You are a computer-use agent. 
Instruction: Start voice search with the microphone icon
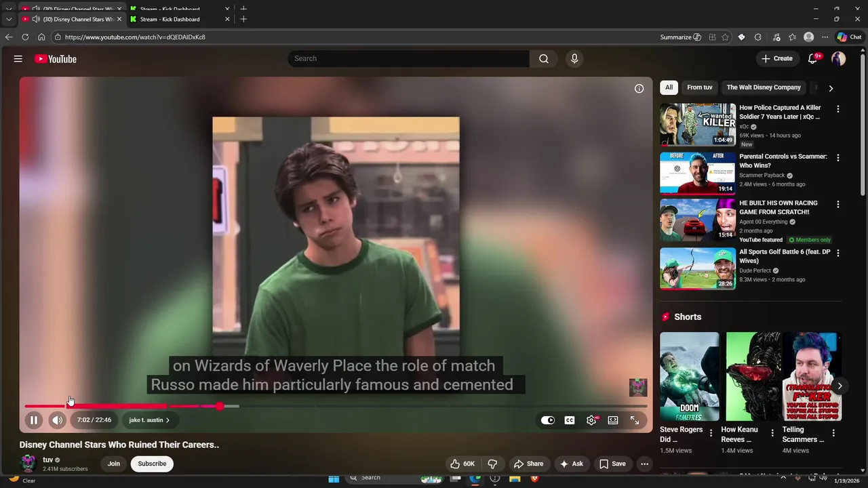574,59
